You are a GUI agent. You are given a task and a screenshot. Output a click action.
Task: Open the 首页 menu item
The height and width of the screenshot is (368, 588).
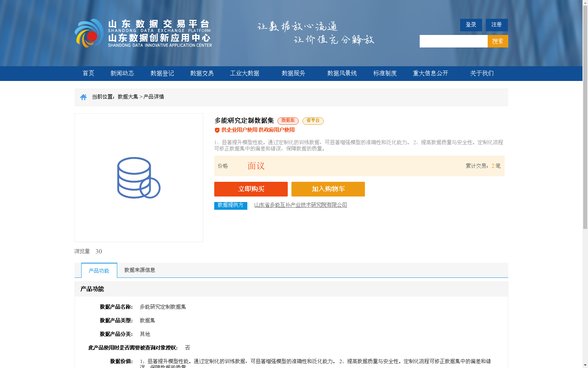[88, 73]
